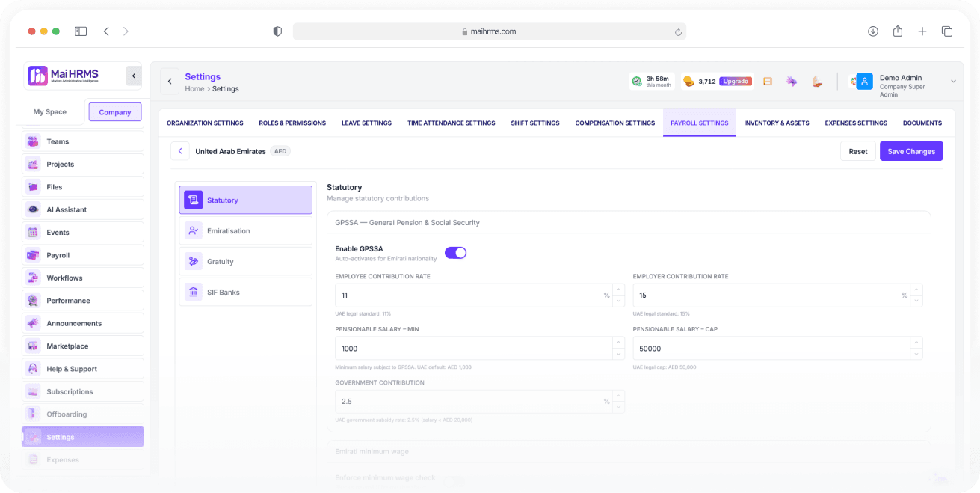Screen dimensions: 980x493
Task: Open Projects from the sidebar
Action: pyautogui.click(x=83, y=164)
